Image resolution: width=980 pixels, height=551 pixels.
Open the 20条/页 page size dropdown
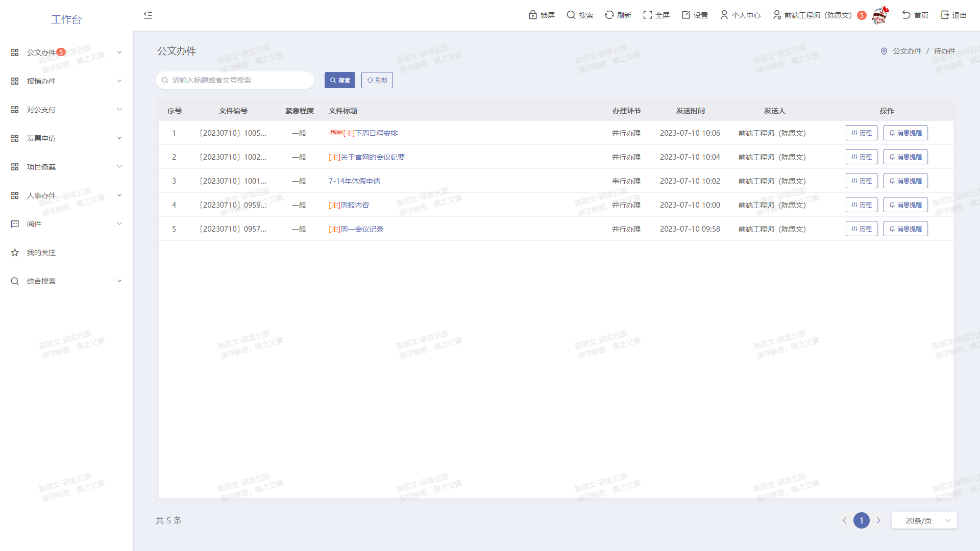point(924,520)
